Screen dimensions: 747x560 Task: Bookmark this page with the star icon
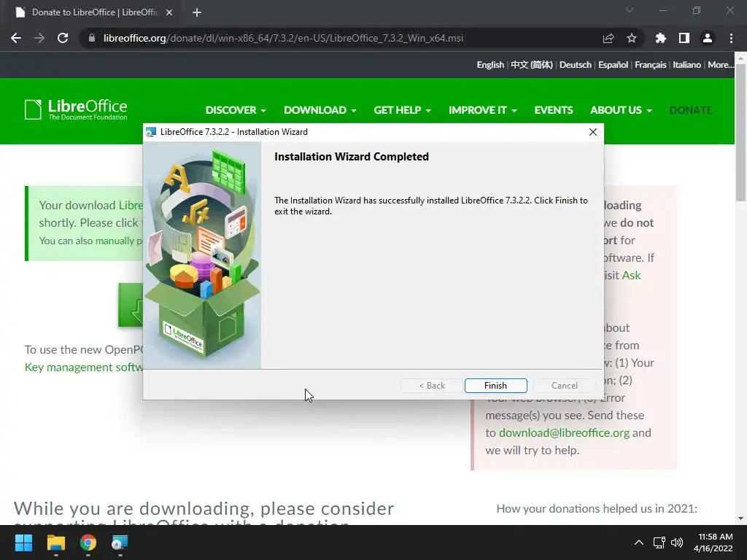pyautogui.click(x=632, y=38)
